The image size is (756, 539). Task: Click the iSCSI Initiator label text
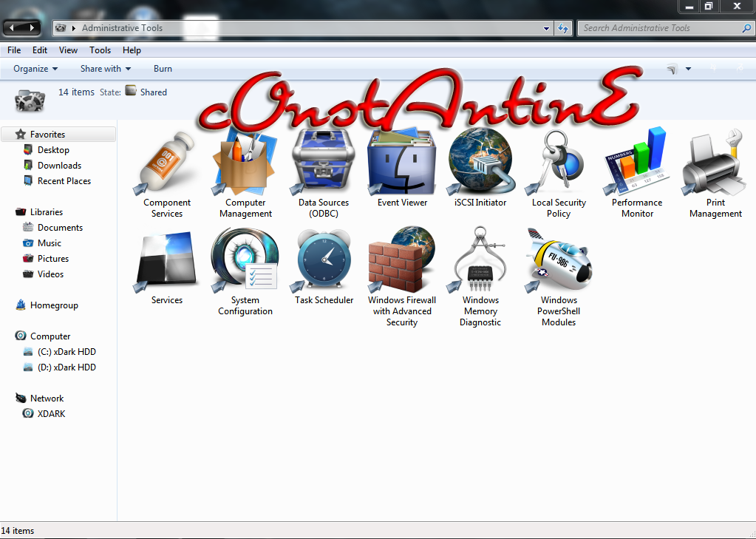point(480,203)
